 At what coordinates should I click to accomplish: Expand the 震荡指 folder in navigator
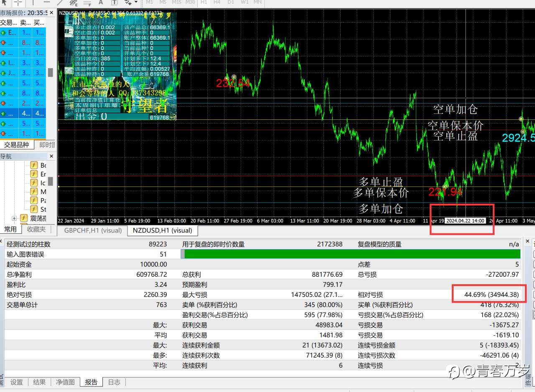point(14,218)
